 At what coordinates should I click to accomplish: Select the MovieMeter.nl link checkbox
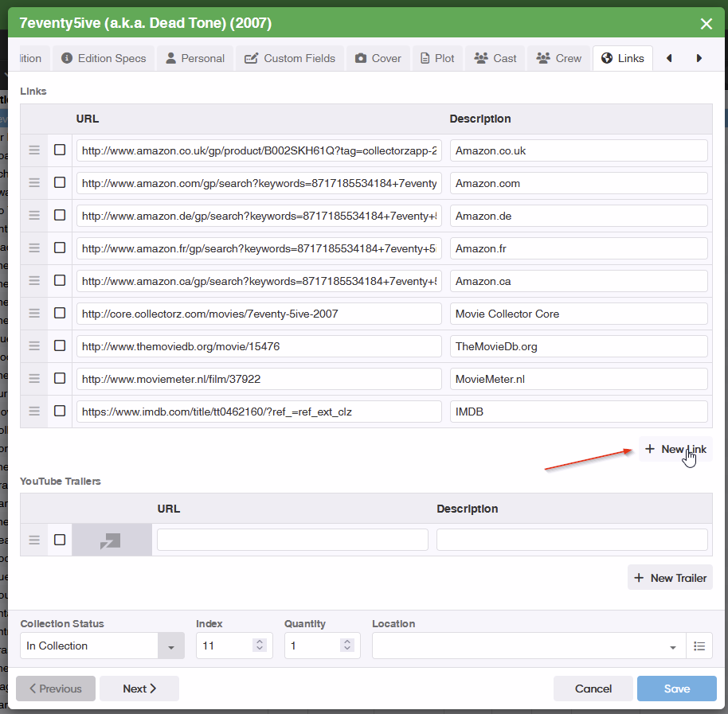coord(60,379)
